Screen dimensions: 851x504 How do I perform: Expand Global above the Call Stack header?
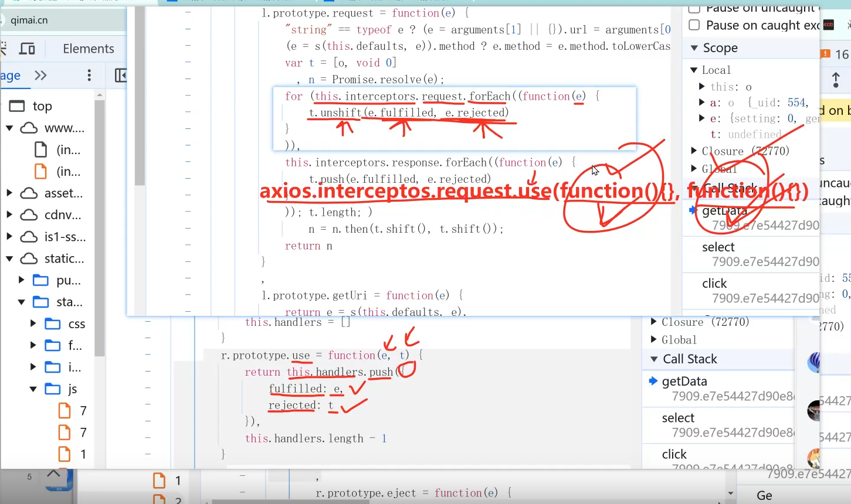[x=653, y=340]
